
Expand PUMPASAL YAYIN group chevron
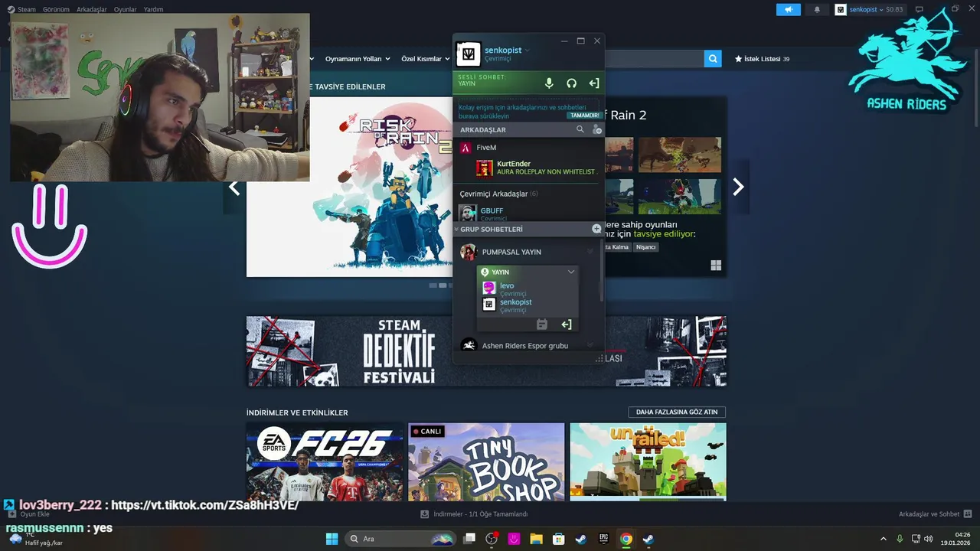pos(590,252)
